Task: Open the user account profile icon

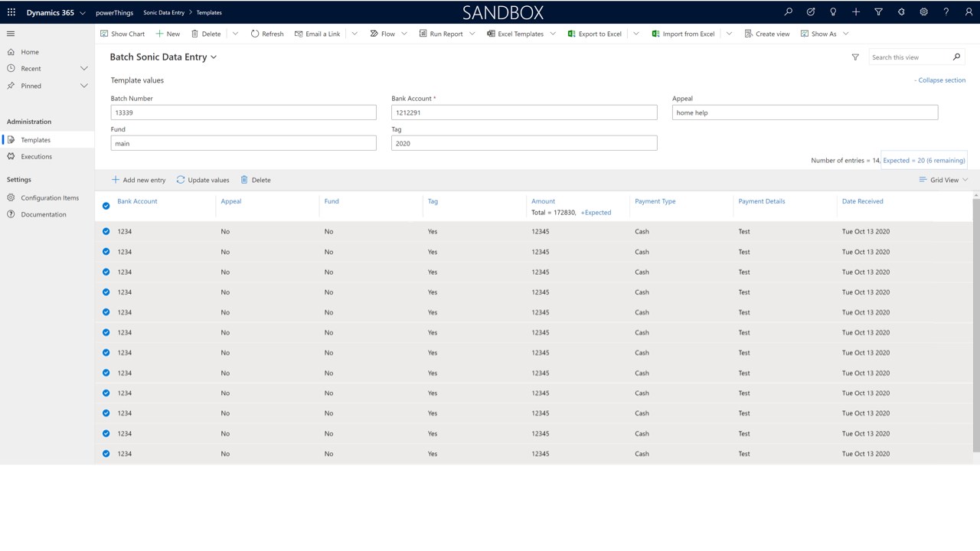Action: click(x=969, y=12)
